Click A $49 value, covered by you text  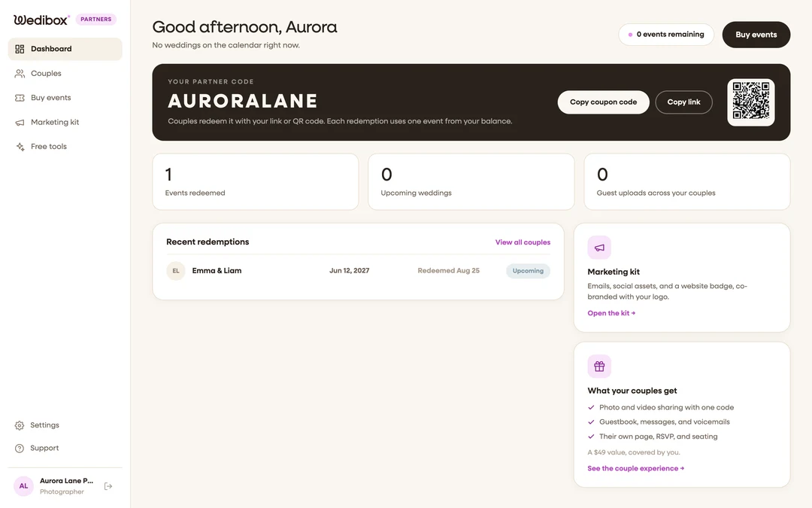click(633, 452)
